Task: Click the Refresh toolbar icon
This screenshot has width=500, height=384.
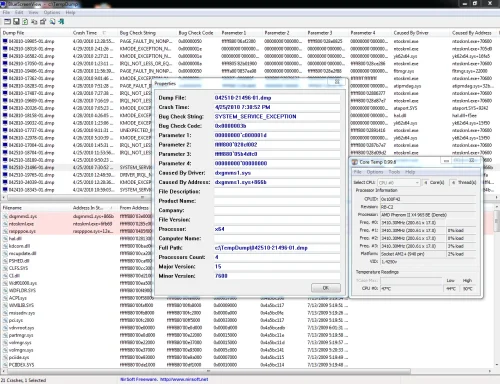Action: (25, 22)
